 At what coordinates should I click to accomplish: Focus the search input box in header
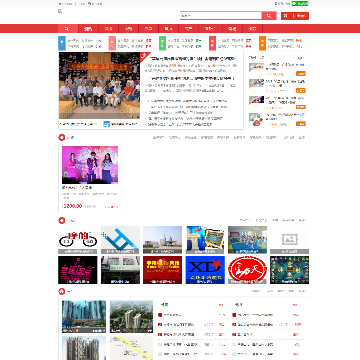pyautogui.click(x=226, y=16)
